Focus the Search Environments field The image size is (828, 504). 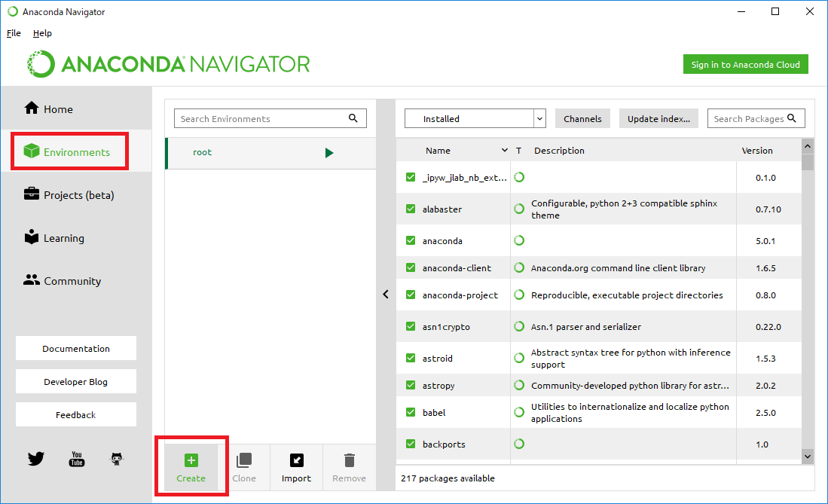(270, 118)
